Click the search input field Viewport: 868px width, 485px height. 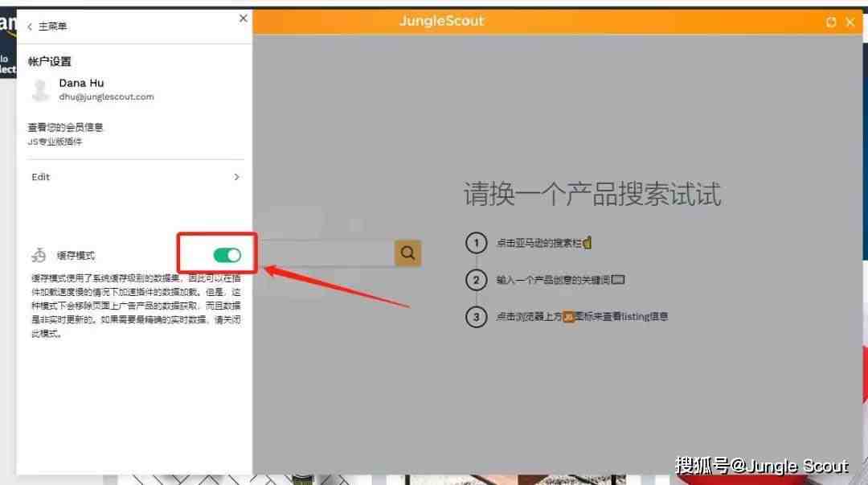pos(326,253)
